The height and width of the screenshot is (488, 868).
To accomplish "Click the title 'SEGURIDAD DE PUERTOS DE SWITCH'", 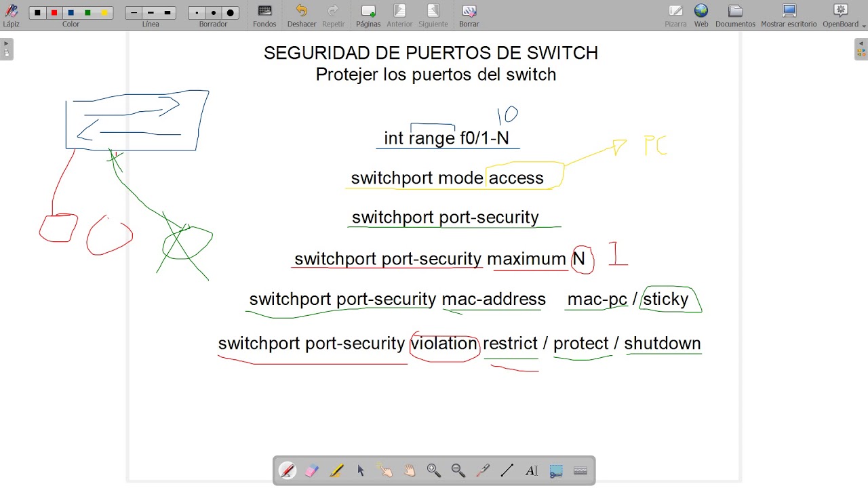I will [431, 53].
